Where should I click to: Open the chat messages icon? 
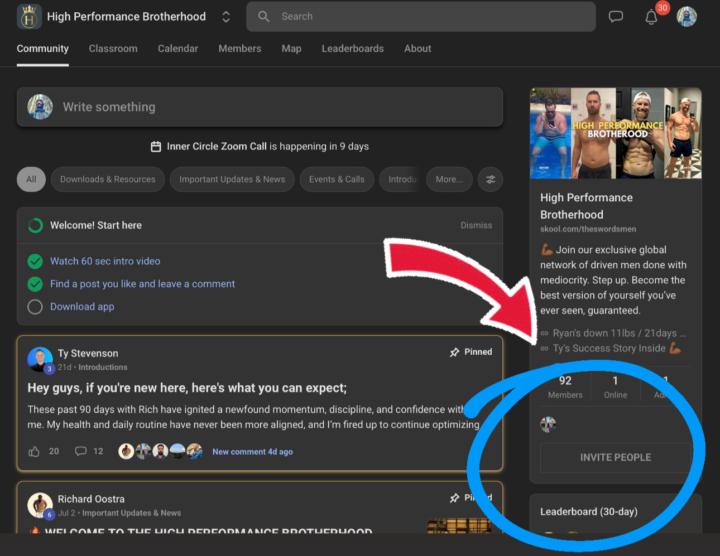pos(615,17)
